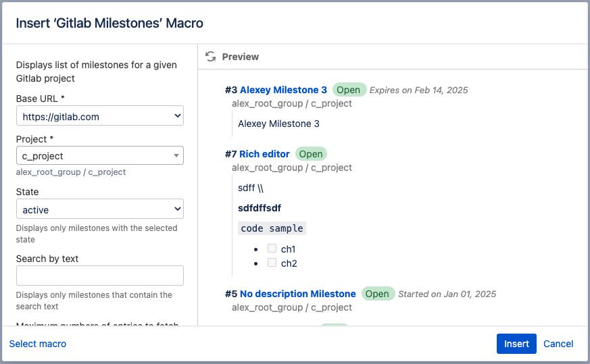Open the State dropdown set to active
The height and width of the screenshot is (364, 590).
click(x=100, y=209)
